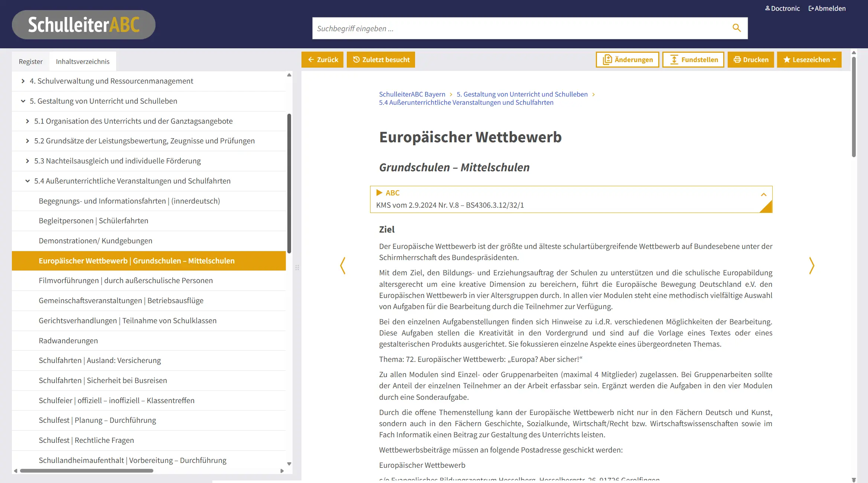Expand 5.3 Nachteilsausgleich chevron
This screenshot has height=483, width=868.
[x=27, y=161]
